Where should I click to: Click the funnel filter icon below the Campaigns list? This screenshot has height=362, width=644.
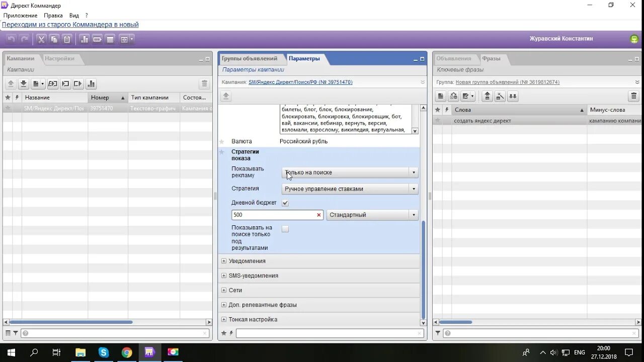pyautogui.click(x=16, y=333)
